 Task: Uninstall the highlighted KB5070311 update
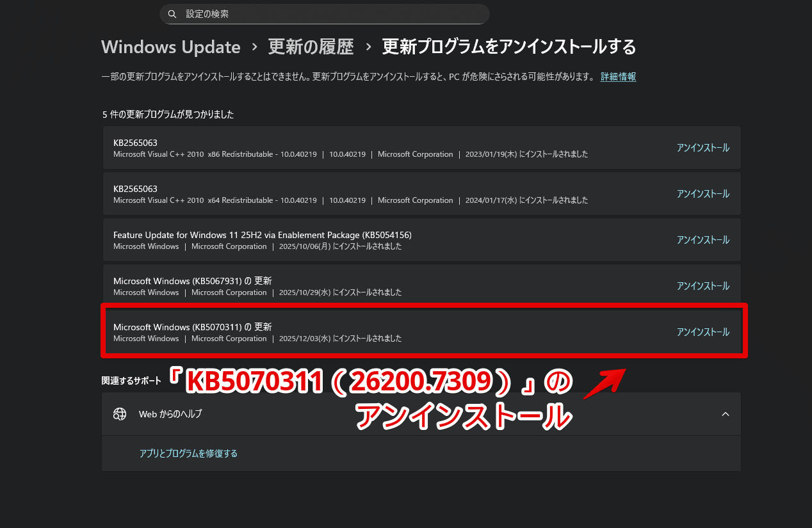tap(702, 332)
